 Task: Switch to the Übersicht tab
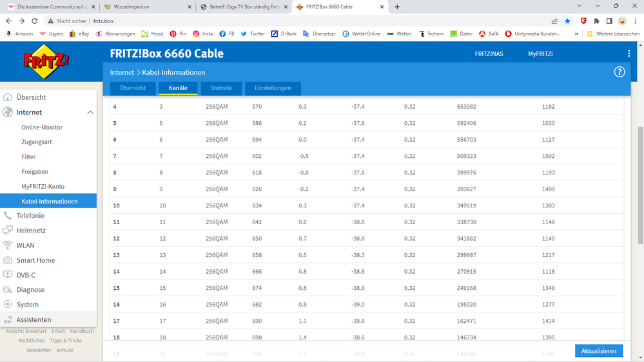[133, 88]
